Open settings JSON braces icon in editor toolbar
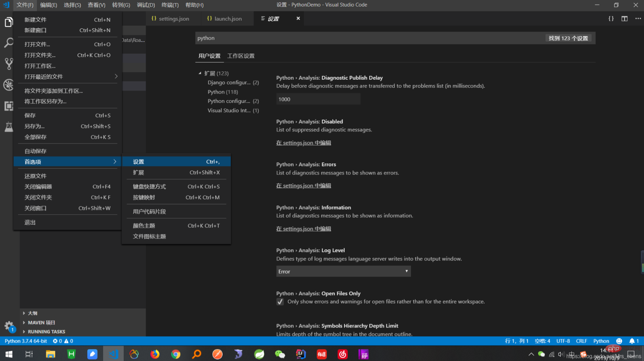This screenshot has height=361, width=644. [x=611, y=19]
